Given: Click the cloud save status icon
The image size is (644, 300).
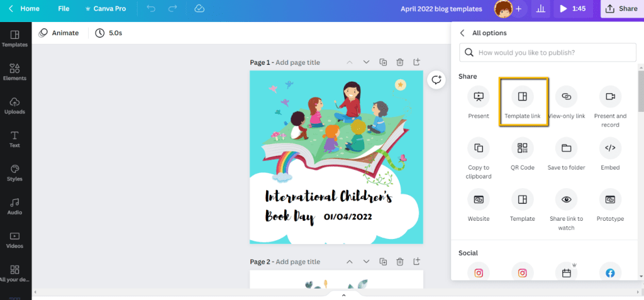Looking at the screenshot, I should pos(199,9).
